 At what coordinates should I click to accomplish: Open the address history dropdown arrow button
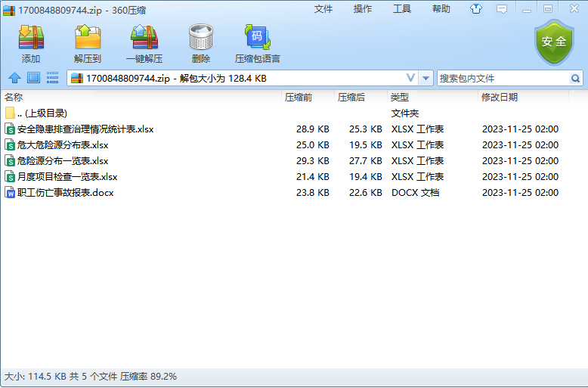(x=426, y=78)
